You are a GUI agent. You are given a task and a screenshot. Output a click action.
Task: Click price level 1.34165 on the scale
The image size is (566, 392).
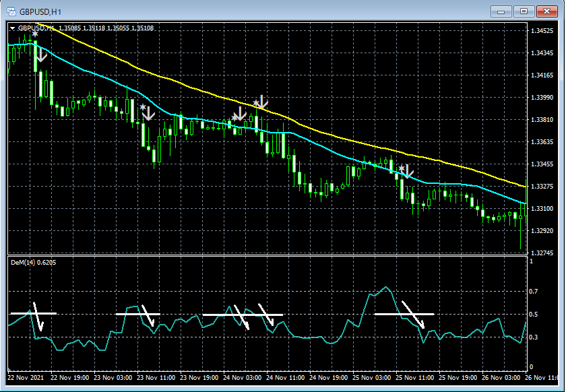(x=542, y=75)
